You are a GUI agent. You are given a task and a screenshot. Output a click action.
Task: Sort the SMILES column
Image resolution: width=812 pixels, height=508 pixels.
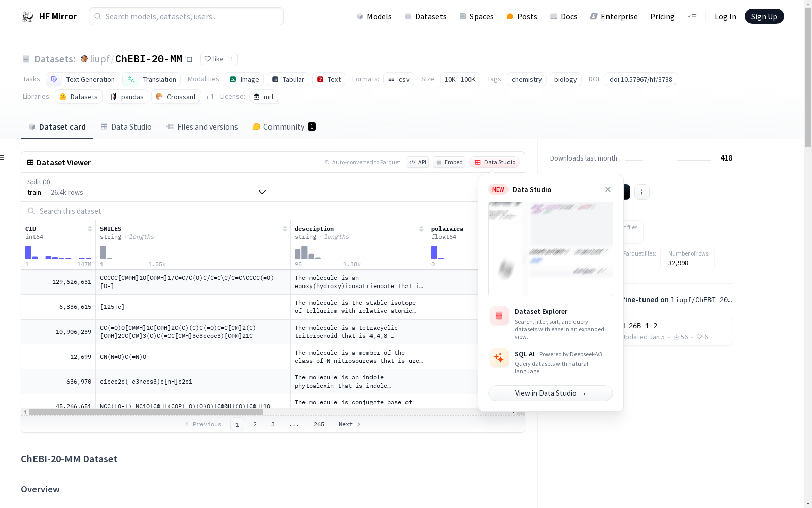pyautogui.click(x=285, y=229)
